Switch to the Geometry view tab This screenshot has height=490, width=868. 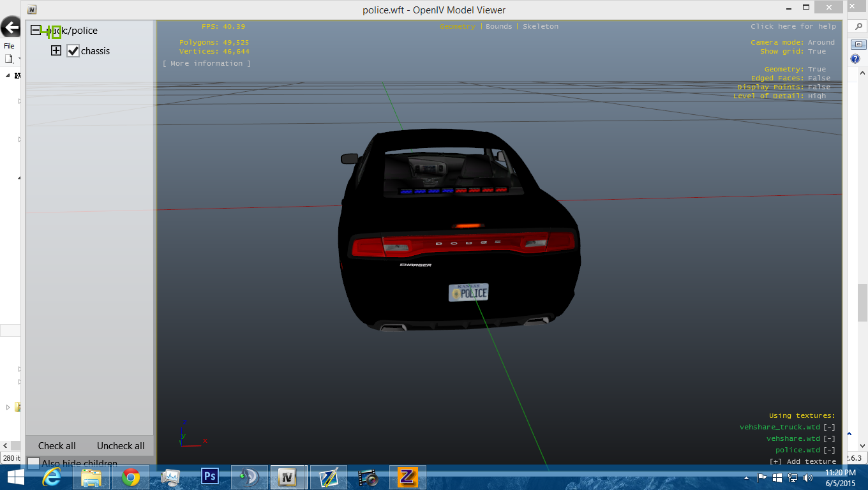[x=457, y=27]
